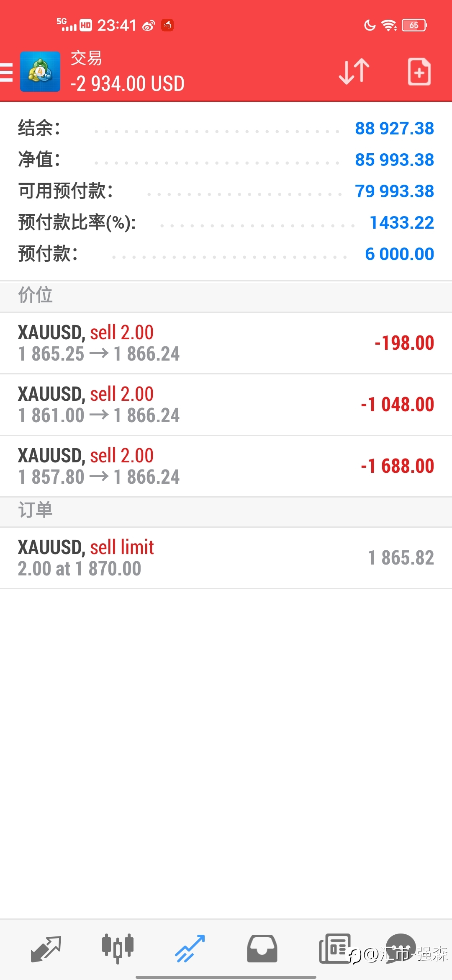The image size is (452, 980).
Task: Open the sell limit order at 1 870.00
Action: [x=226, y=558]
